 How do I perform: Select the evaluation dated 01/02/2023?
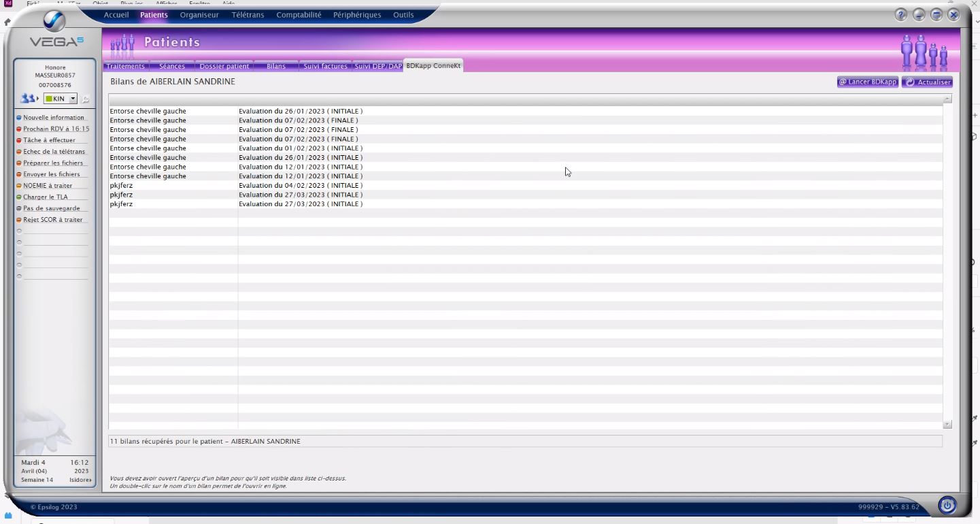pos(525,148)
